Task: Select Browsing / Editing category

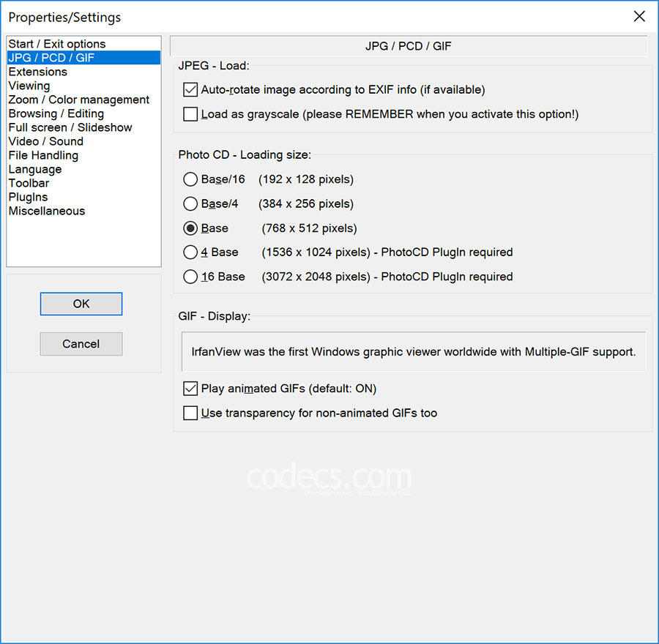Action: (56, 113)
